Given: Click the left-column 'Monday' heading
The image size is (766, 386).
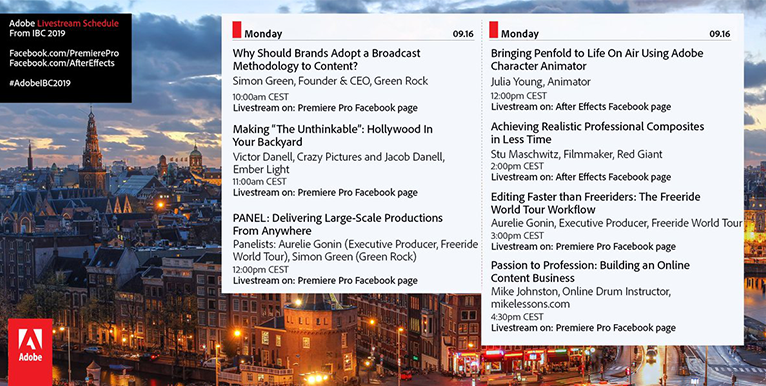Looking at the screenshot, I should [x=263, y=34].
